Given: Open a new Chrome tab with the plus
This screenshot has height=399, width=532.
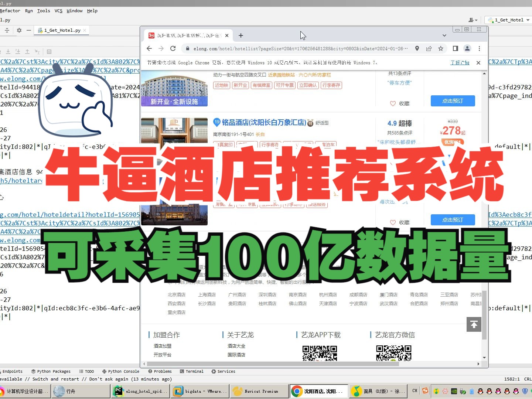Looking at the screenshot, I should coord(241,35).
